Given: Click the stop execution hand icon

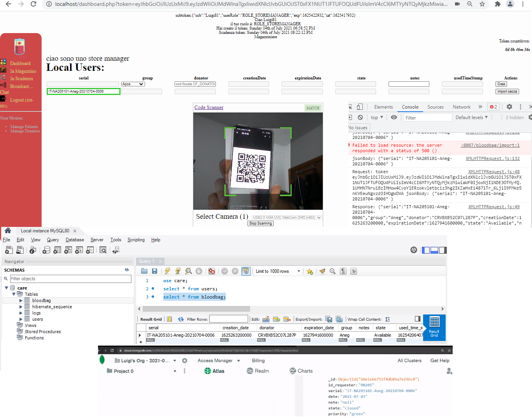Looking at the screenshot, I should click(199, 271).
